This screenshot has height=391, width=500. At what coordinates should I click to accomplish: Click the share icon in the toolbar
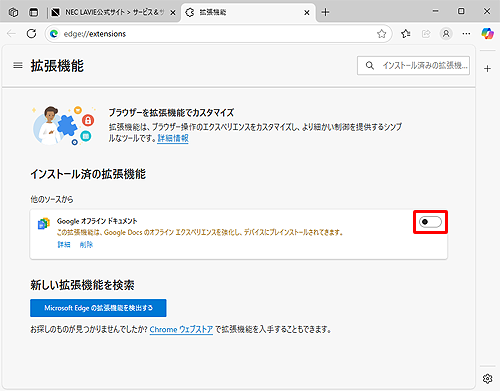pos(426,34)
